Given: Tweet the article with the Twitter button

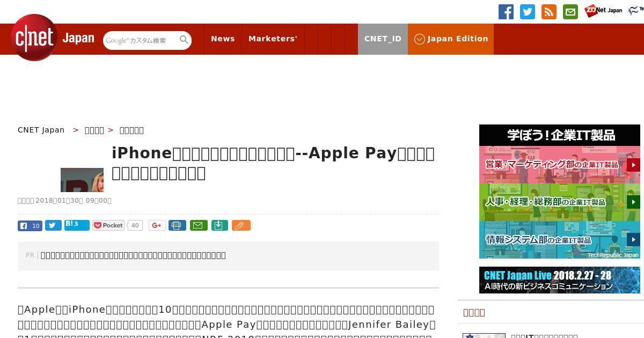Looking at the screenshot, I should 53,225.
